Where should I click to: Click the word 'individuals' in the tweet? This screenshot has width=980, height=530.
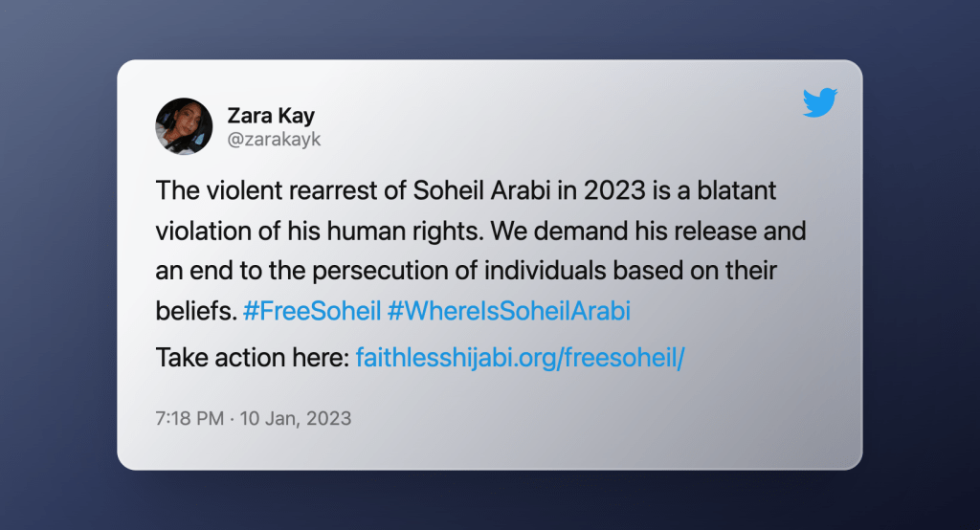click(546, 271)
